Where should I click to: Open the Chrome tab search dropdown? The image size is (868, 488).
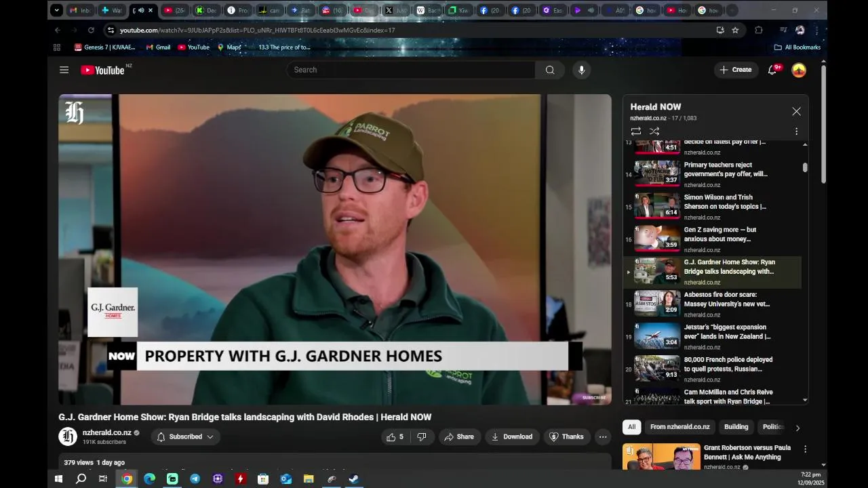pyautogui.click(x=57, y=10)
